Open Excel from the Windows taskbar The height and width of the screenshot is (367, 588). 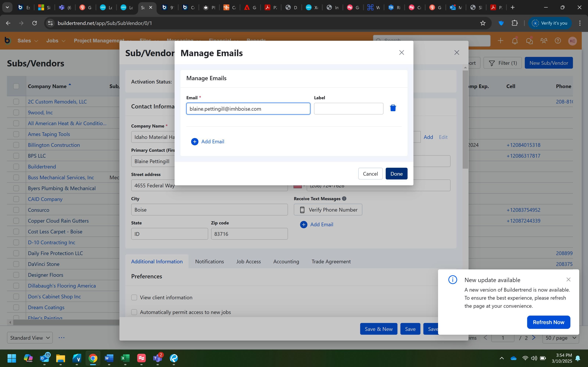click(x=125, y=358)
